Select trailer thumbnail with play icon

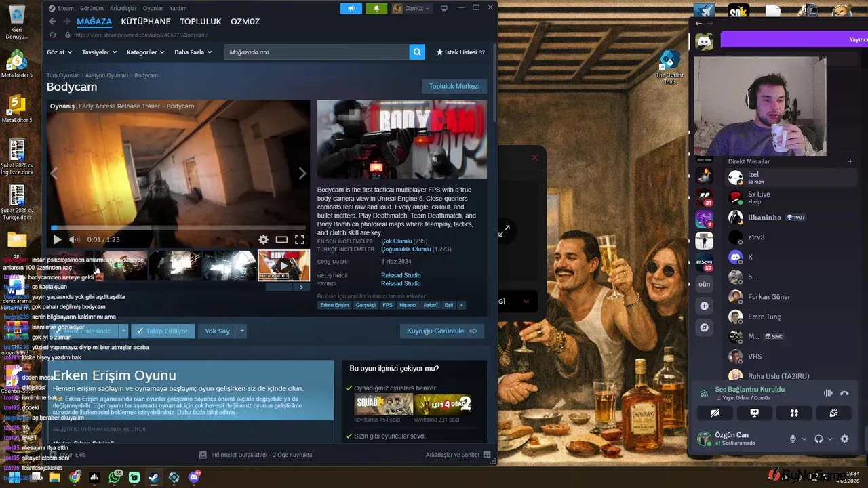(x=283, y=265)
